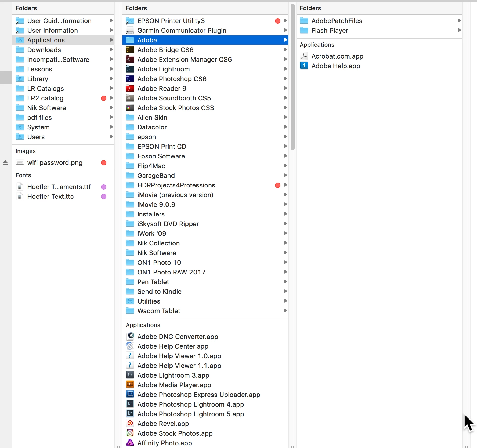Select the highlighted Adobe folder
The image size is (477, 448).
pos(205,40)
